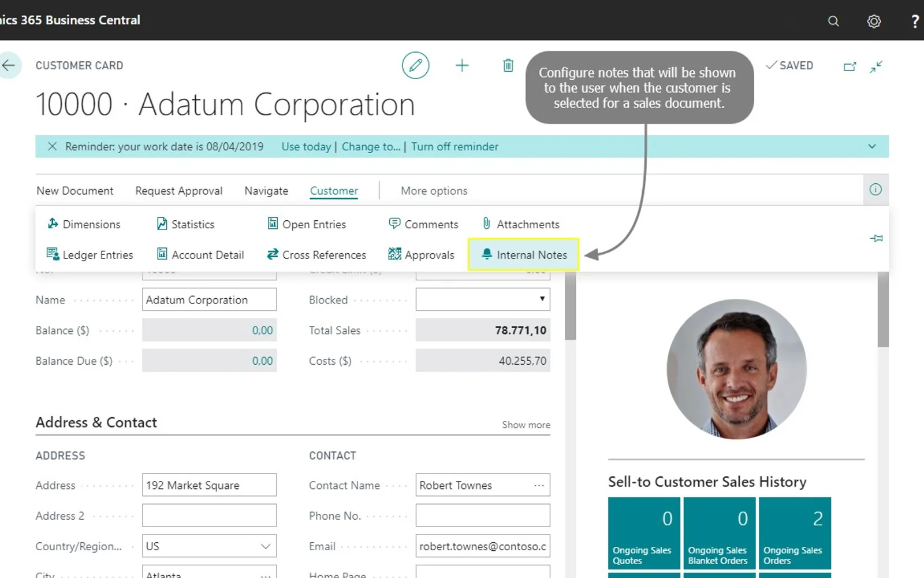Create new record with plus icon
This screenshot has height=578, width=924.
tap(462, 65)
